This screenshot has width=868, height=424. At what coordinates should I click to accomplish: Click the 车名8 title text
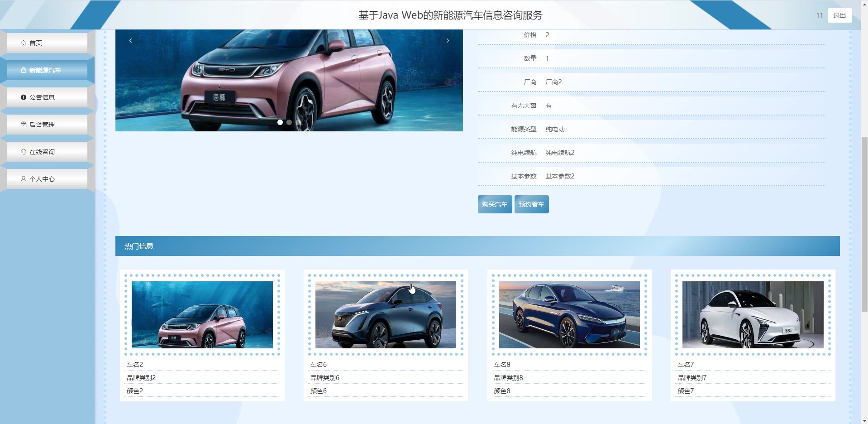tap(502, 365)
